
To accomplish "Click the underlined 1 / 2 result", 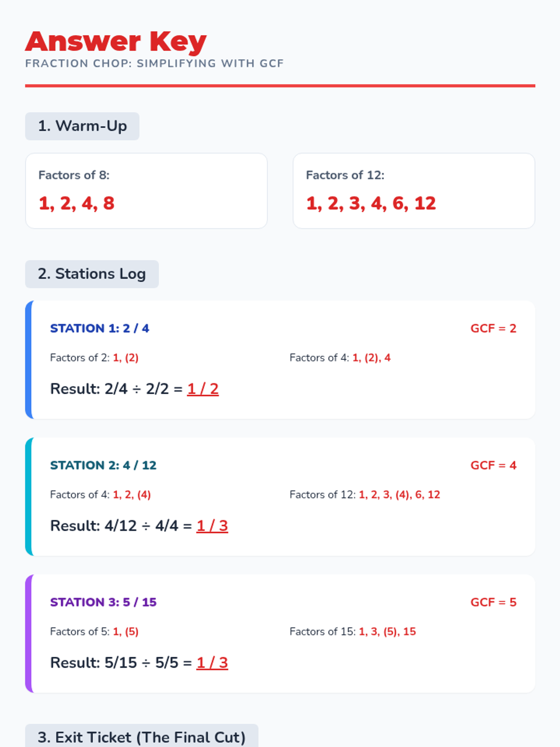I will [203, 389].
